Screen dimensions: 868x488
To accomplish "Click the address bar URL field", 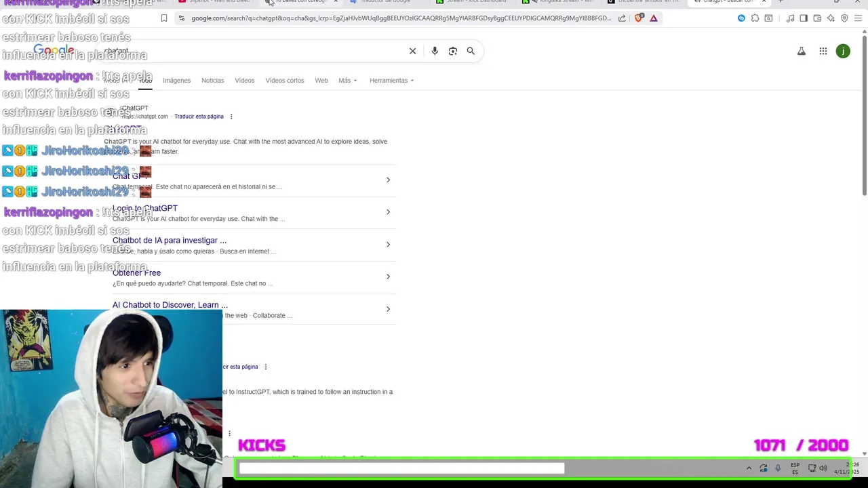I will [x=401, y=18].
